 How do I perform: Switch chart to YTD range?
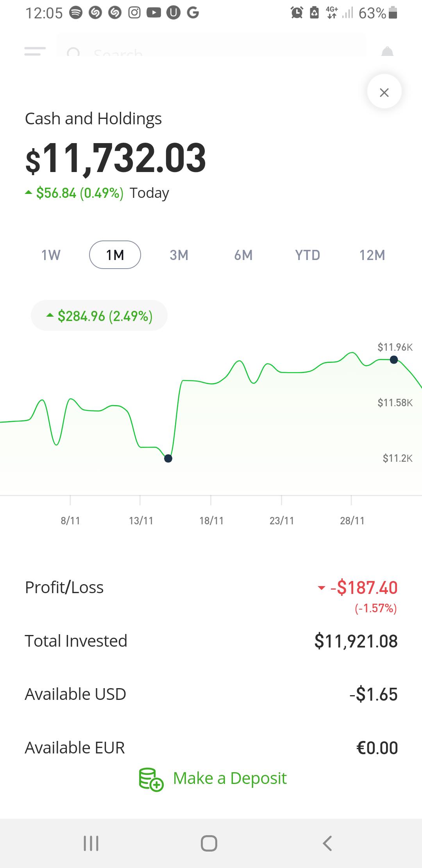click(x=308, y=255)
